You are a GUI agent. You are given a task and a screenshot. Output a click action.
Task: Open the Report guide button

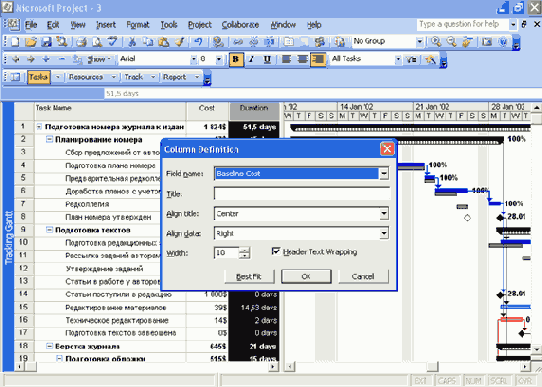point(175,77)
